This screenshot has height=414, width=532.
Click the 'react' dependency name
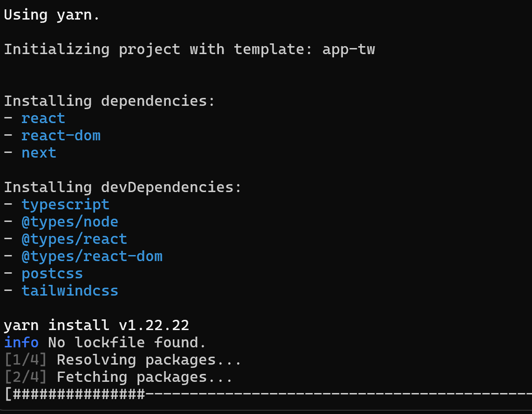click(x=43, y=118)
